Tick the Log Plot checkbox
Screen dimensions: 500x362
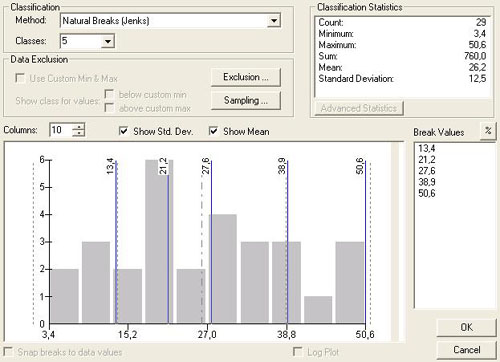[297, 352]
